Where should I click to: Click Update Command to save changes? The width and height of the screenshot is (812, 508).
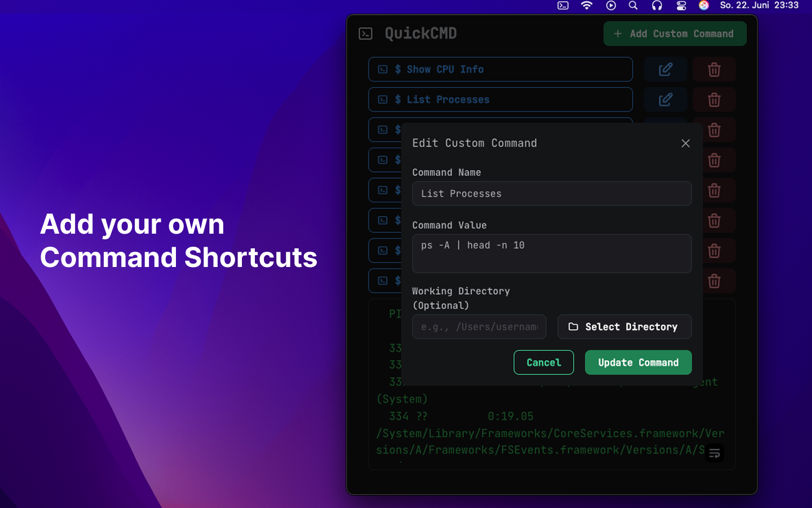point(638,362)
